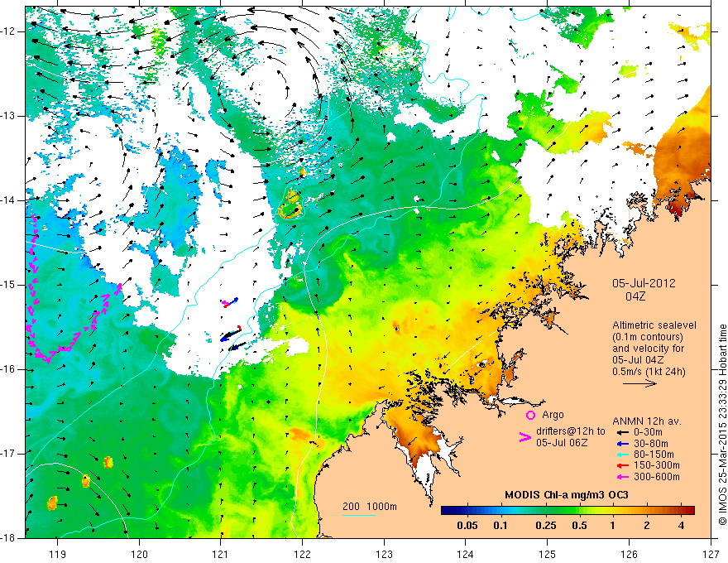728x563 pixels.
Task: Click the '200 1000m' depth contour label
Action: pos(370,507)
